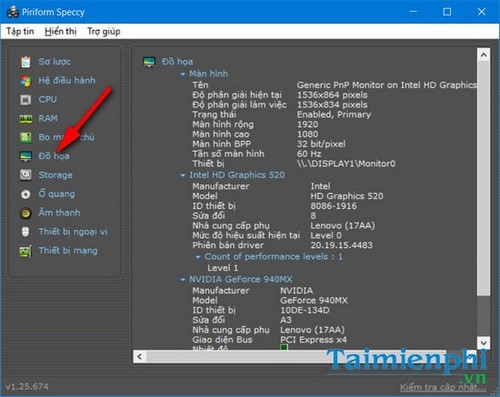
Task: Click the 10DE-134D device ID value
Action: [305, 310]
